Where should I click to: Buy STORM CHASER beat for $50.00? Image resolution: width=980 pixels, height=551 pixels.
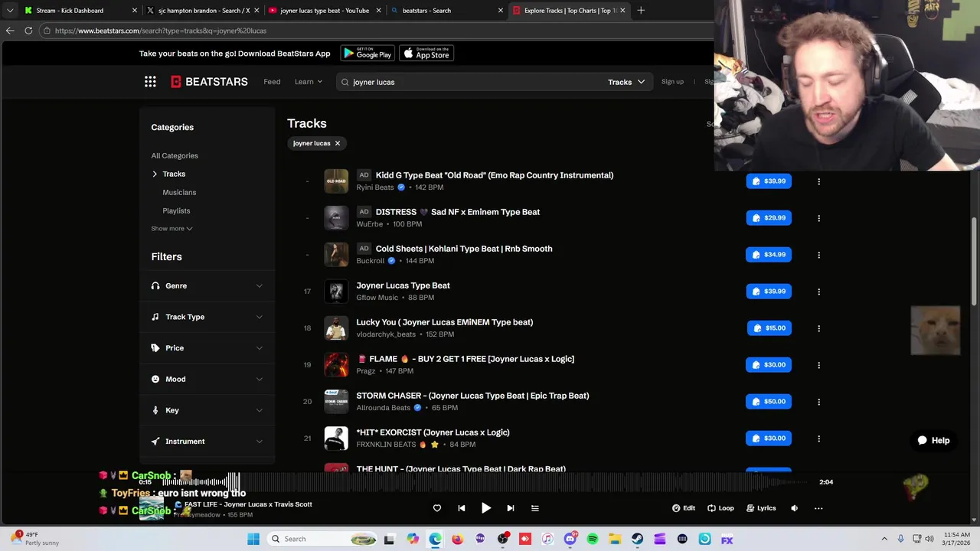tap(769, 402)
